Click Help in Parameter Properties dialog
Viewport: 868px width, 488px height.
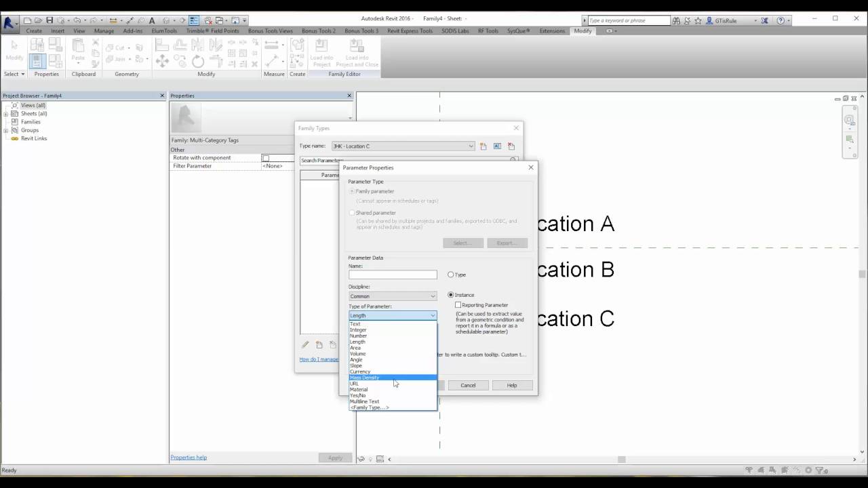pyautogui.click(x=511, y=385)
